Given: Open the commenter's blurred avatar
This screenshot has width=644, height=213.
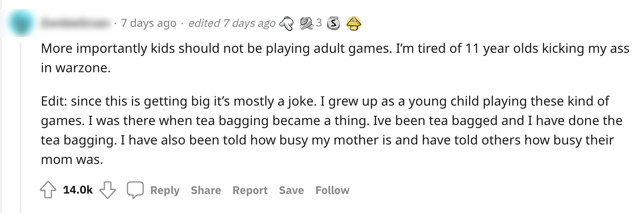Looking at the screenshot, I should pos(21,23).
